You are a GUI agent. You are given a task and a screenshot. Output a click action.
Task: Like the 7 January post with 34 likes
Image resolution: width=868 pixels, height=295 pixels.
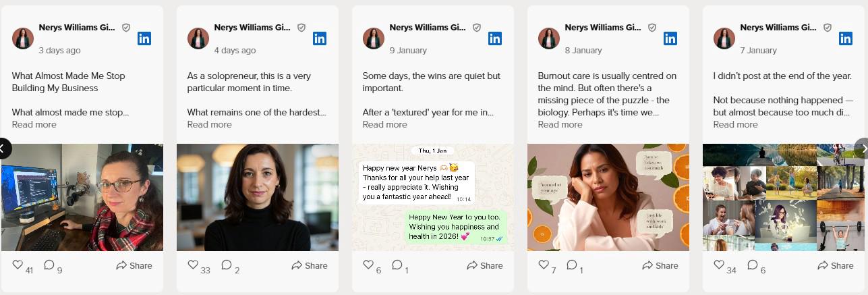pyautogui.click(x=719, y=265)
